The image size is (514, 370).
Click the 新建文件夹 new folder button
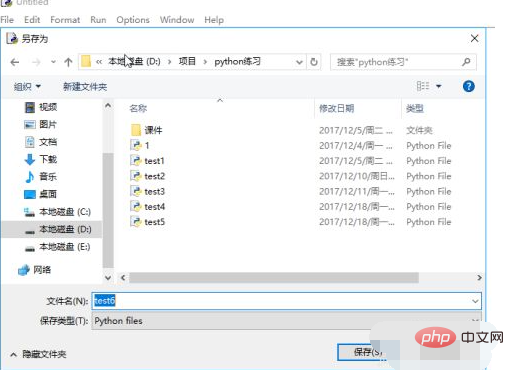[85, 87]
